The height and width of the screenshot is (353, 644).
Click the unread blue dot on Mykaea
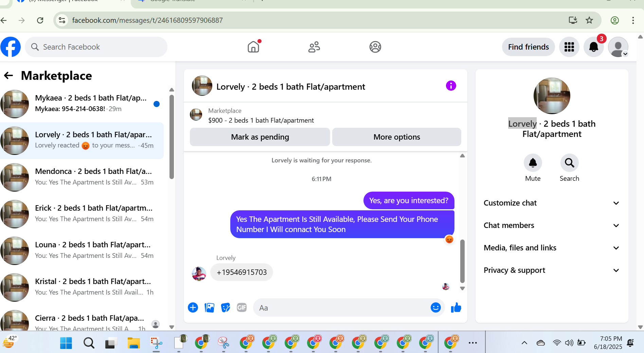point(157,104)
